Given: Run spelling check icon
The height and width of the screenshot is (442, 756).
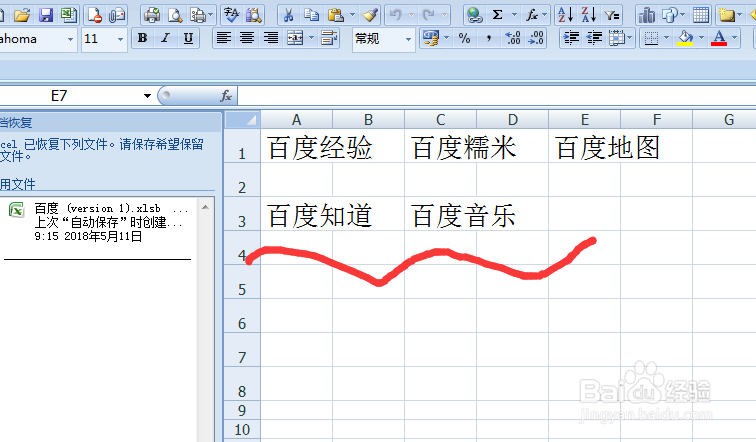Looking at the screenshot, I should (231, 15).
